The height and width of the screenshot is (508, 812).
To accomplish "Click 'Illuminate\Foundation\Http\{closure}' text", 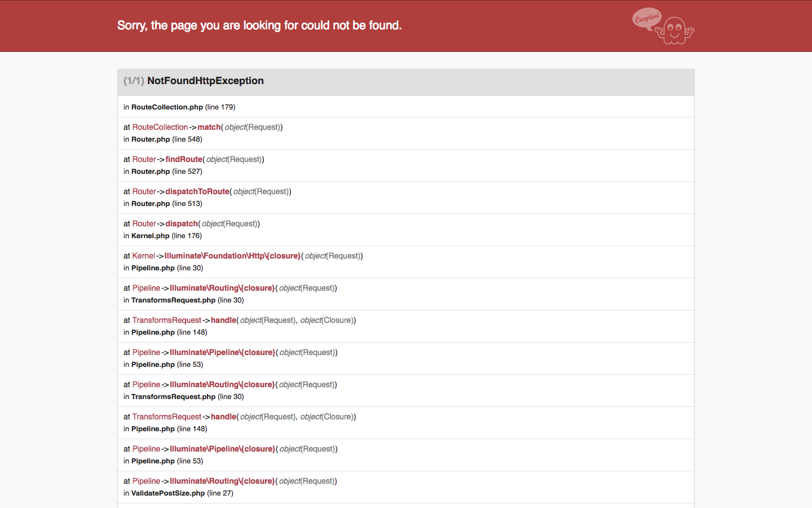I will pos(232,256).
